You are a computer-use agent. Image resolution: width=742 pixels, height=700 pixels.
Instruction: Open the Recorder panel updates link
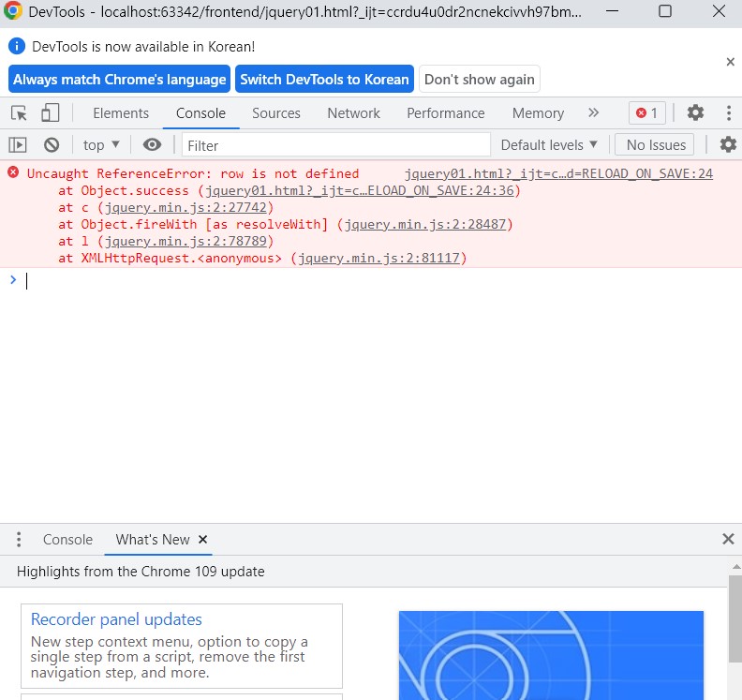(x=116, y=619)
